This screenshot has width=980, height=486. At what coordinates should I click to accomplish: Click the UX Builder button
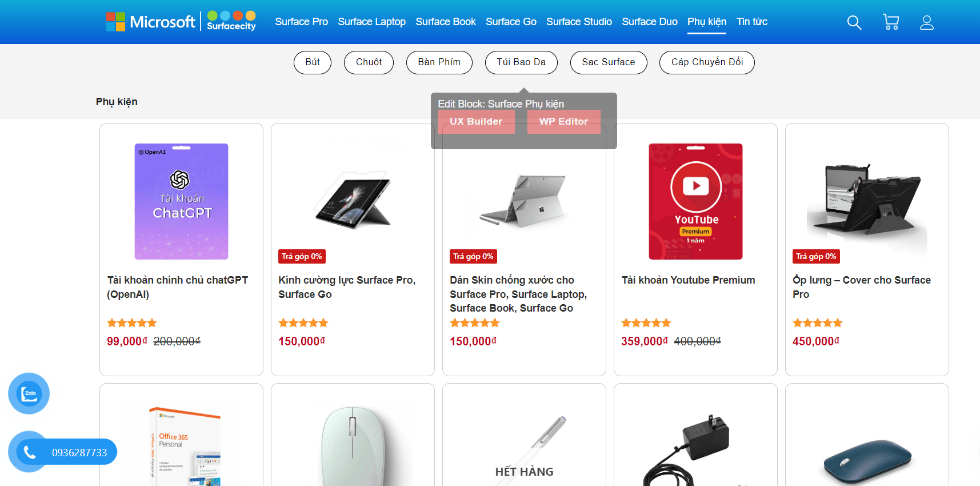476,121
